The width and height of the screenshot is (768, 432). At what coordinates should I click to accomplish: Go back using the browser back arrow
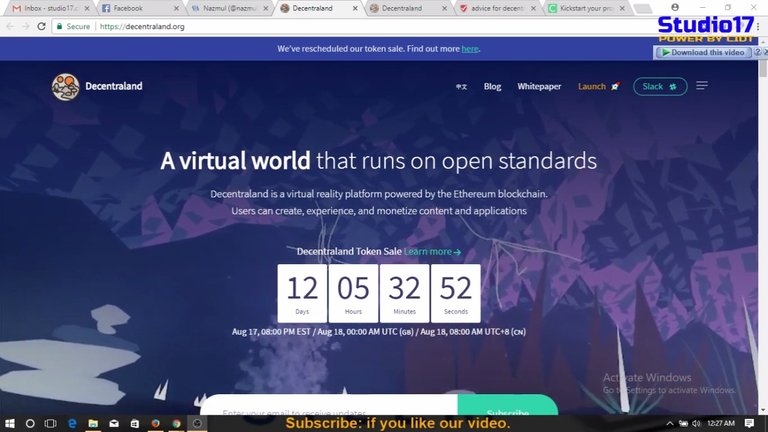coord(10,26)
